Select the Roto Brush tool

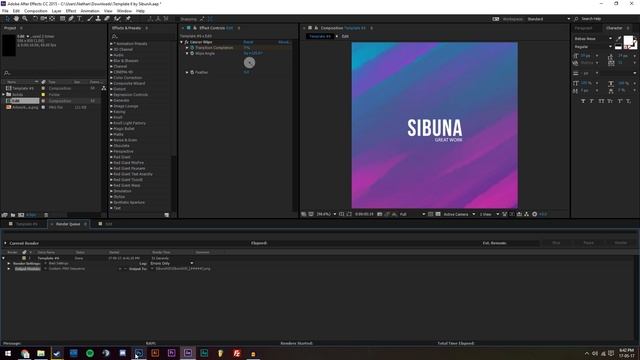tap(118, 19)
